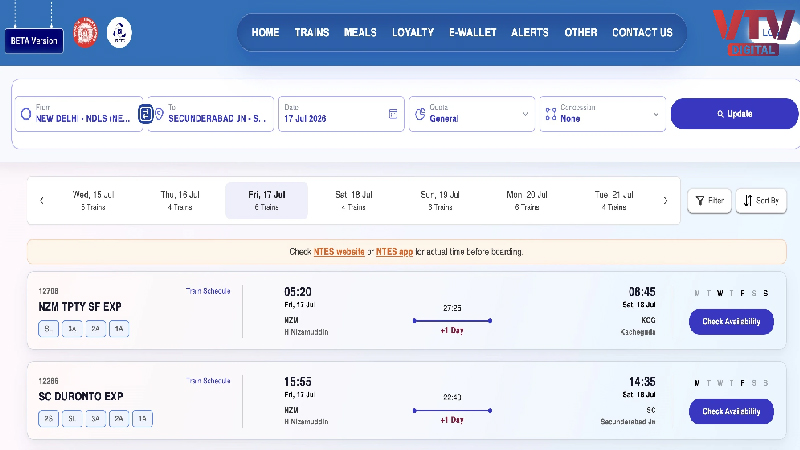
Task: Open the NTES app link
Action: (394, 252)
